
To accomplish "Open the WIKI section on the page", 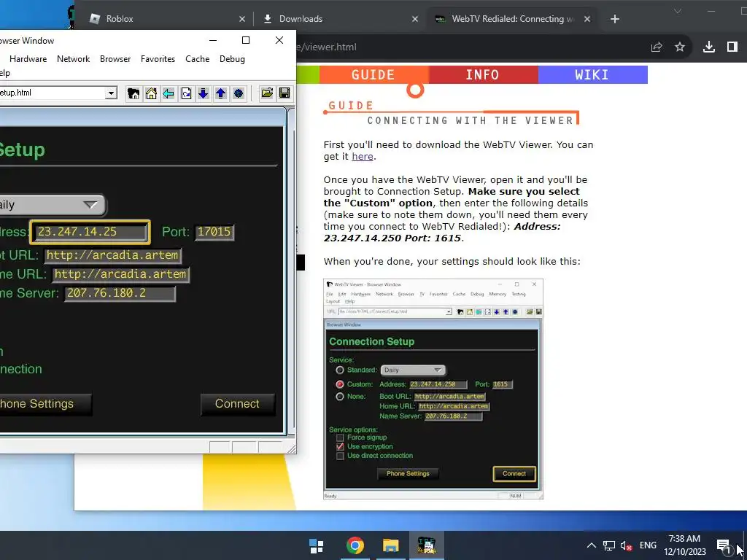I will (592, 75).
